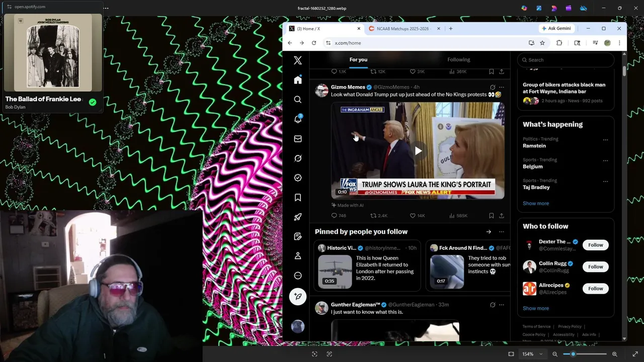644x362 pixels.
Task: Open Privacy Policy link
Action: tap(570, 327)
